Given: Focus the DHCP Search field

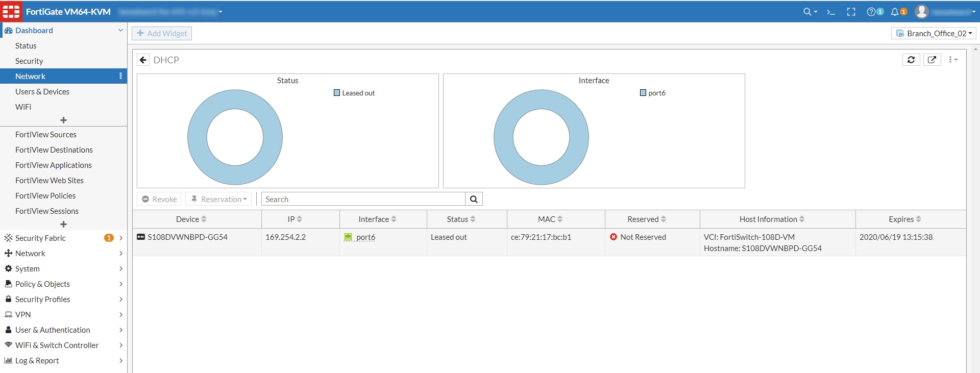Looking at the screenshot, I should pos(363,199).
